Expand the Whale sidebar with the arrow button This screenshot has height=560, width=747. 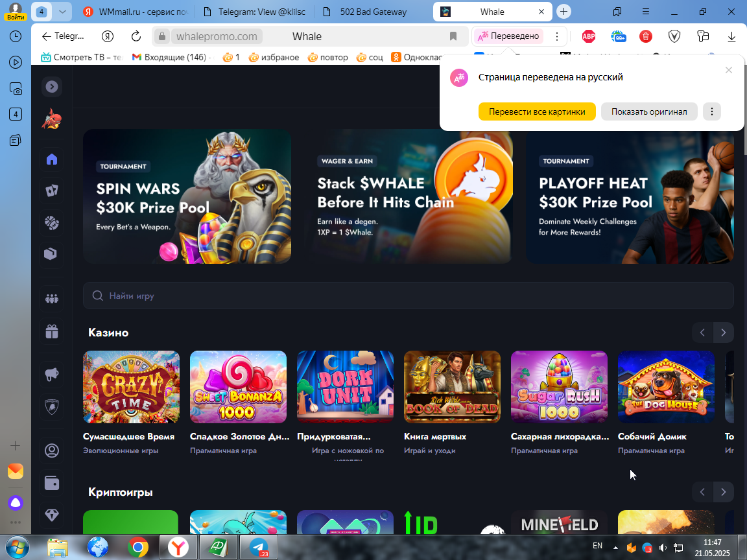tap(51, 87)
